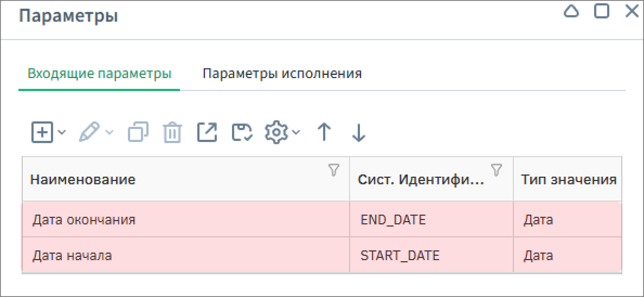Click the add parameter plus icon
This screenshot has height=297, width=644.
pos(42,132)
